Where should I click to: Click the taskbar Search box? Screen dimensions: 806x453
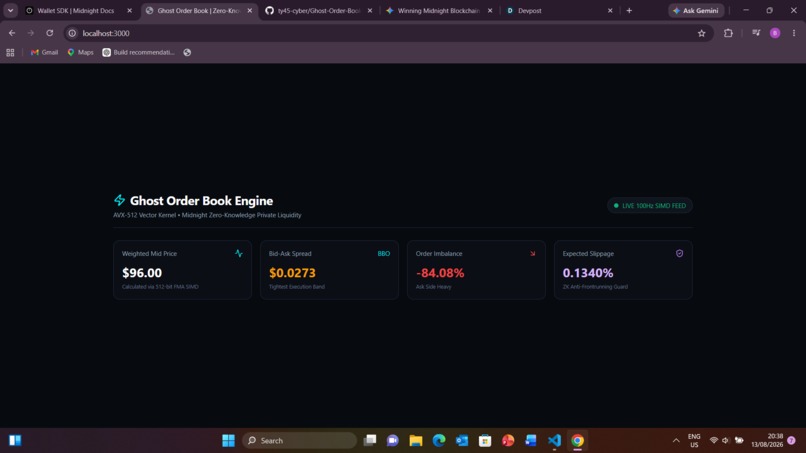(299, 441)
